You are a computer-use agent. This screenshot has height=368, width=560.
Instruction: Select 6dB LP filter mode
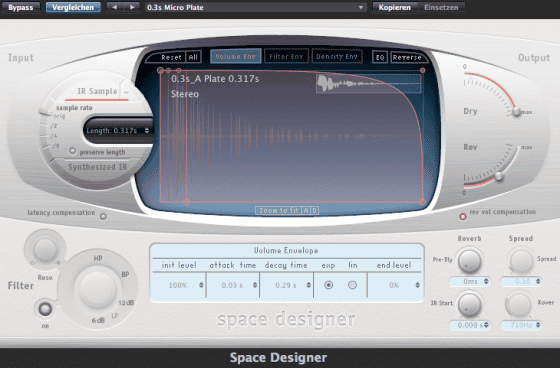click(x=98, y=320)
